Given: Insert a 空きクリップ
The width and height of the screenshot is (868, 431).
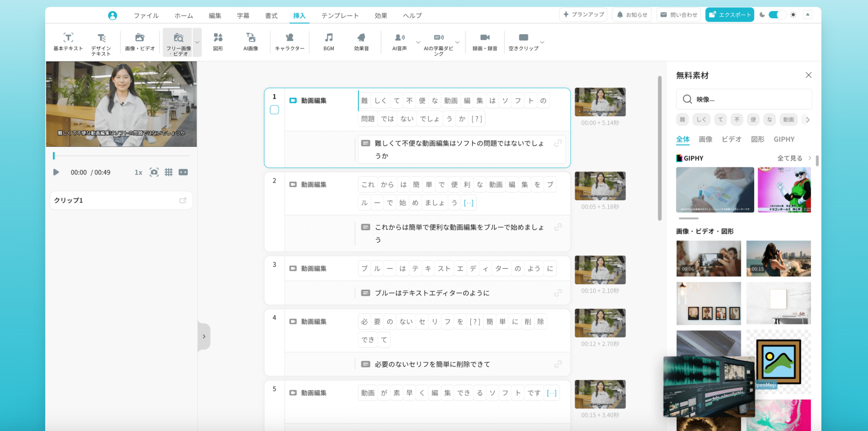Looking at the screenshot, I should tap(523, 42).
